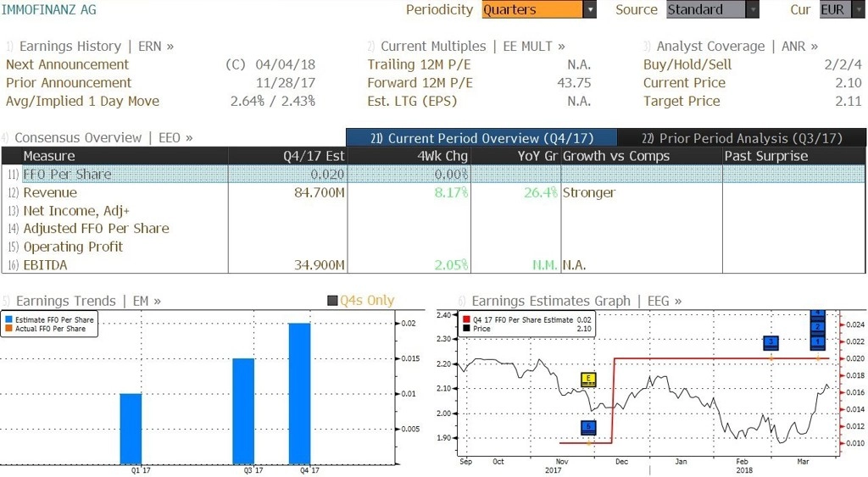Click the orange Actual FFO Per Share legend swatch

pos(8,329)
